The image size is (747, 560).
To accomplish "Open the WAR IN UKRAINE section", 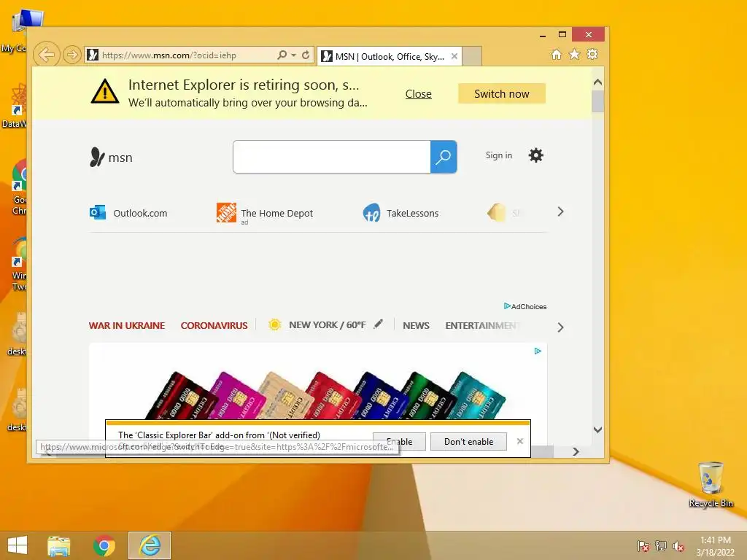I will coord(127,326).
